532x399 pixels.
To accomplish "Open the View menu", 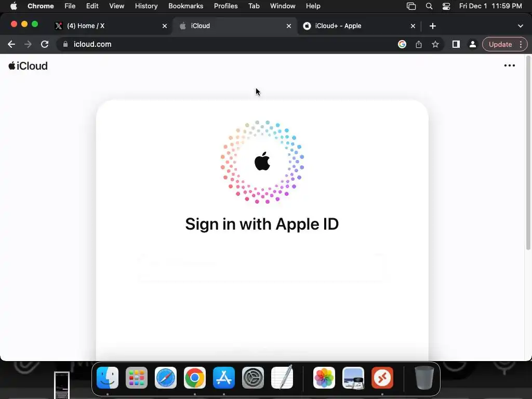I will [x=116, y=6].
